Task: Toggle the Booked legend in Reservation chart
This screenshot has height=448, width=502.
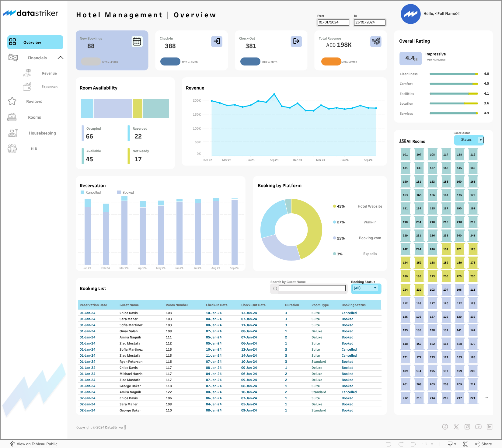Action: pos(126,192)
